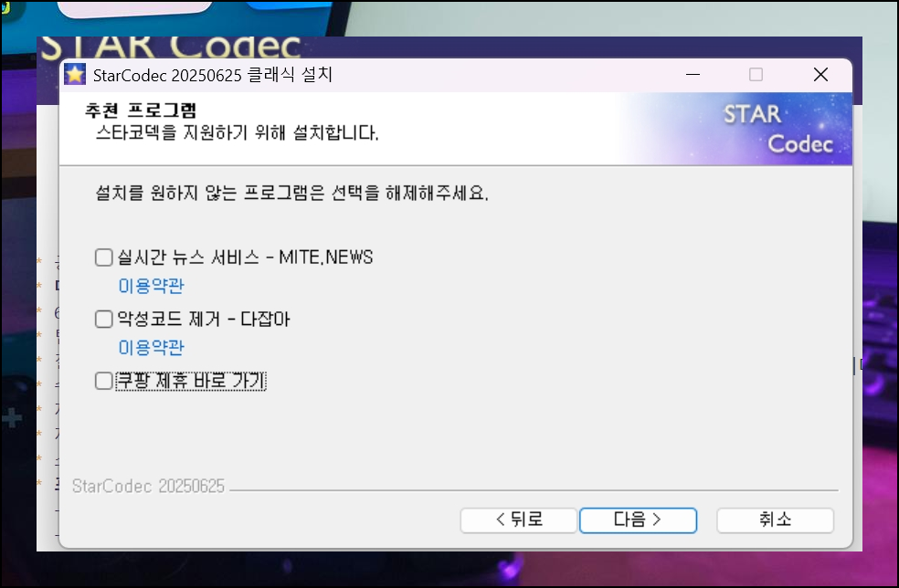
Task: Tick the 실시간 뉴스 서비스 MITE.NEWS checkbox
Action: tap(104, 257)
